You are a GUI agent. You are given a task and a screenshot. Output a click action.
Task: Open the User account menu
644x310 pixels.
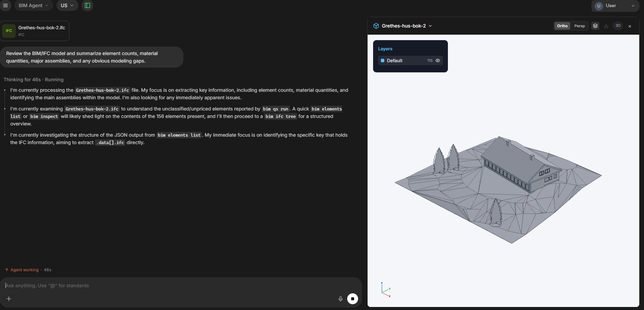tap(615, 6)
